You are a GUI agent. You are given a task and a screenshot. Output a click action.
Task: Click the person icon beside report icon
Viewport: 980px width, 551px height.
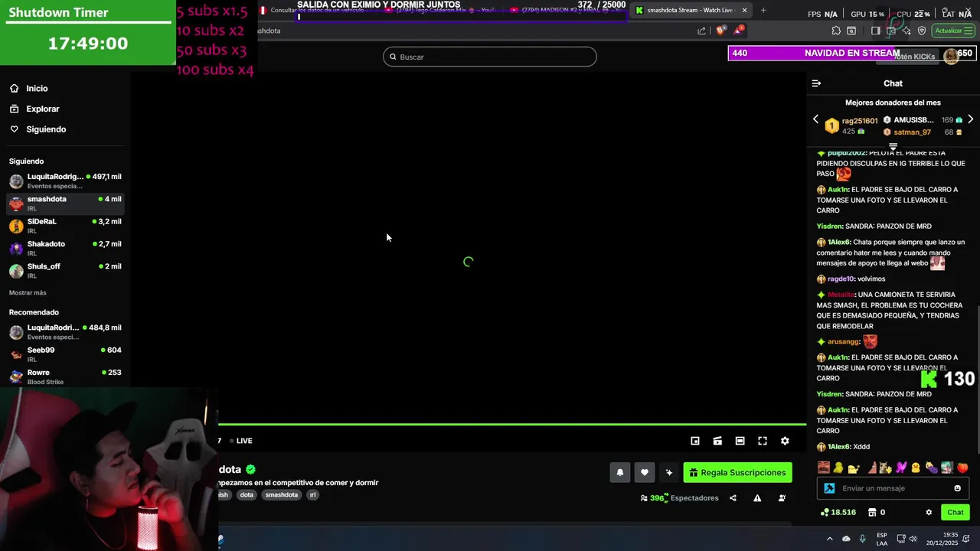pos(782,498)
